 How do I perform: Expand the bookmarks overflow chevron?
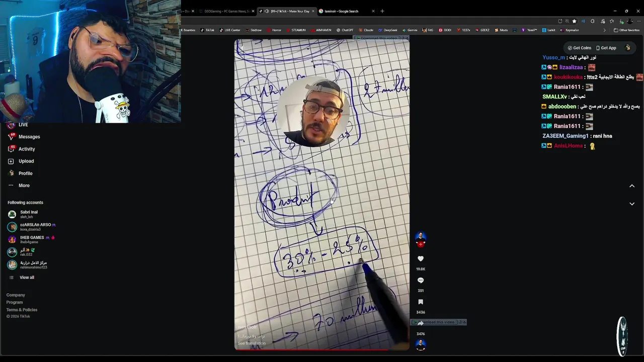[604, 30]
